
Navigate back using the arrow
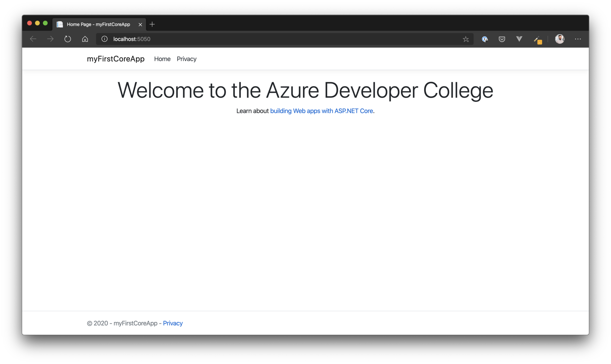(33, 39)
